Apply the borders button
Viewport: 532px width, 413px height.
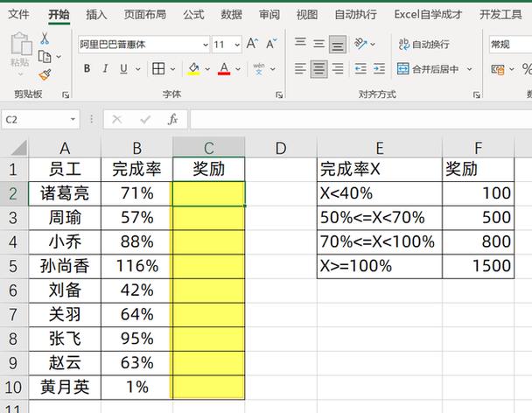[x=158, y=69]
